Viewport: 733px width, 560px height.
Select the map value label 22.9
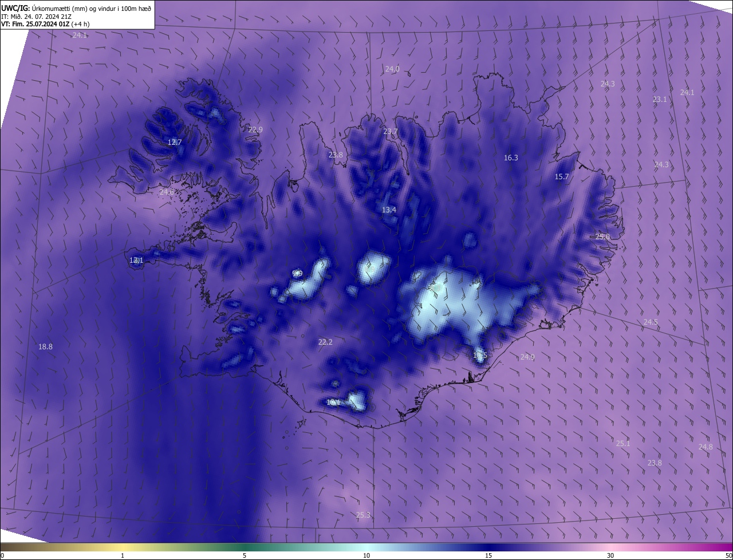click(255, 129)
